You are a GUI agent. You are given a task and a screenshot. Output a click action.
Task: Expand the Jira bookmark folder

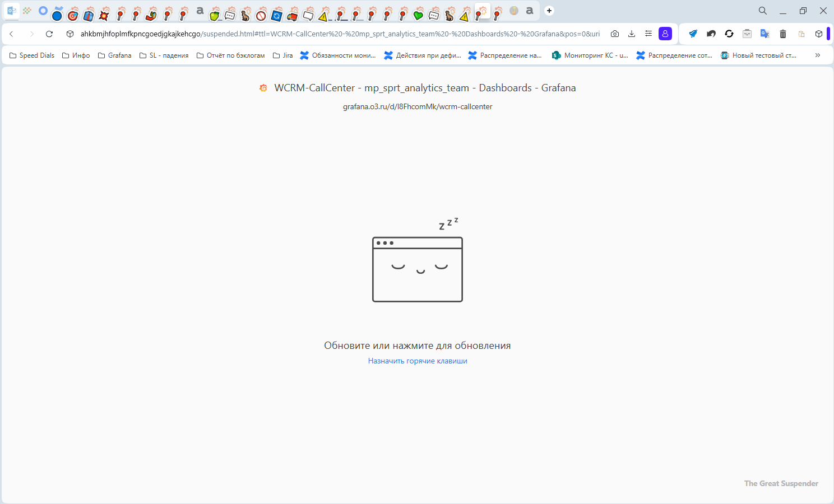coord(282,55)
